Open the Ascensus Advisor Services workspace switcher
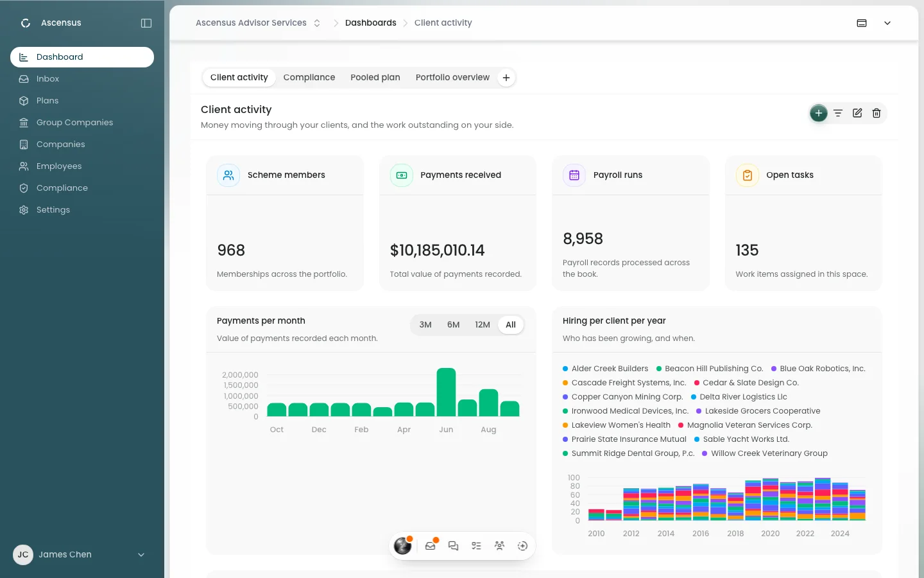 [x=258, y=23]
